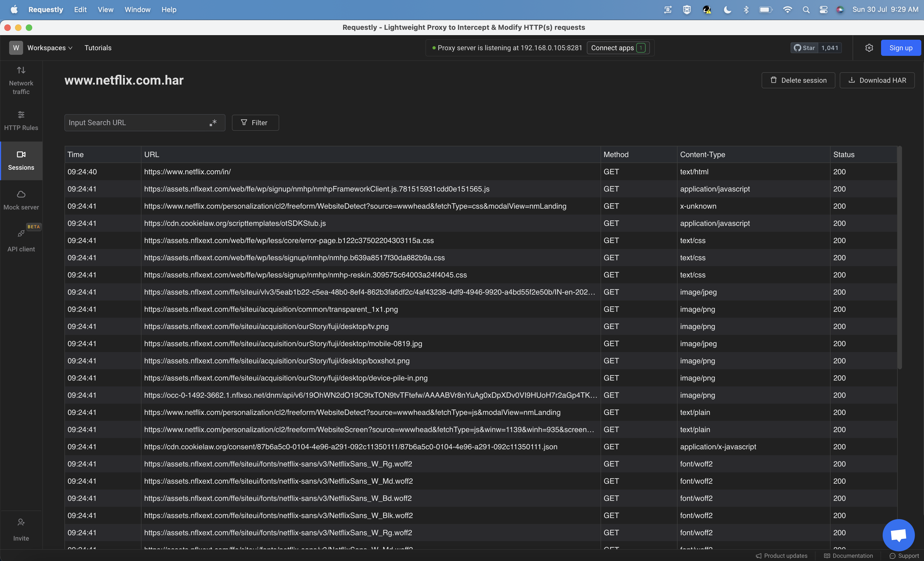Click the table vertical scrollbar
The width and height of the screenshot is (924, 561).
tap(899, 258)
